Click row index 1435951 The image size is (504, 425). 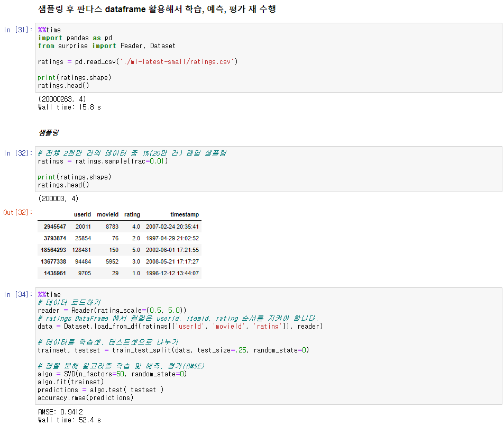(x=55, y=273)
